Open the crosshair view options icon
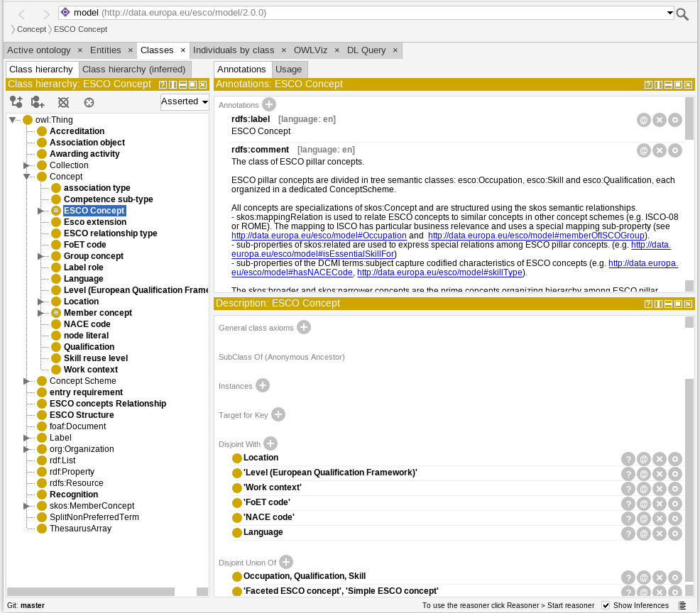 [x=89, y=103]
